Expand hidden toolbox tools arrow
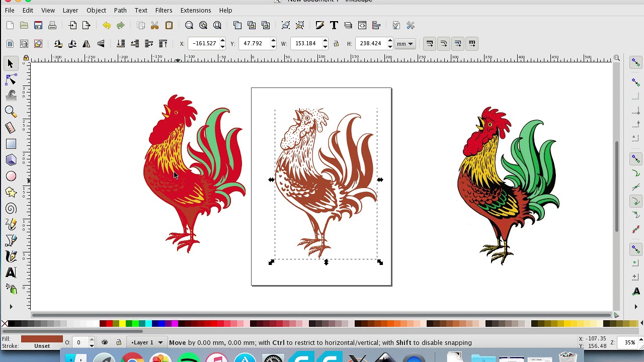644x362 pixels. pyautogui.click(x=11, y=306)
